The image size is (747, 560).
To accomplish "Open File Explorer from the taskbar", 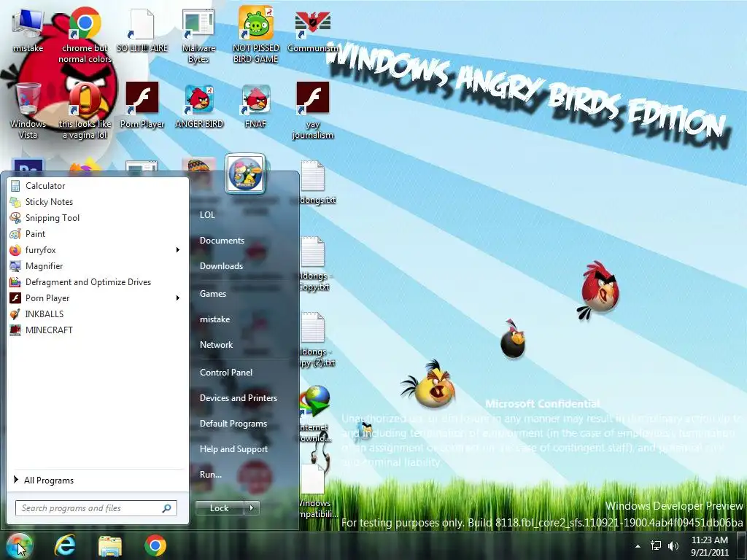I will pos(110,545).
